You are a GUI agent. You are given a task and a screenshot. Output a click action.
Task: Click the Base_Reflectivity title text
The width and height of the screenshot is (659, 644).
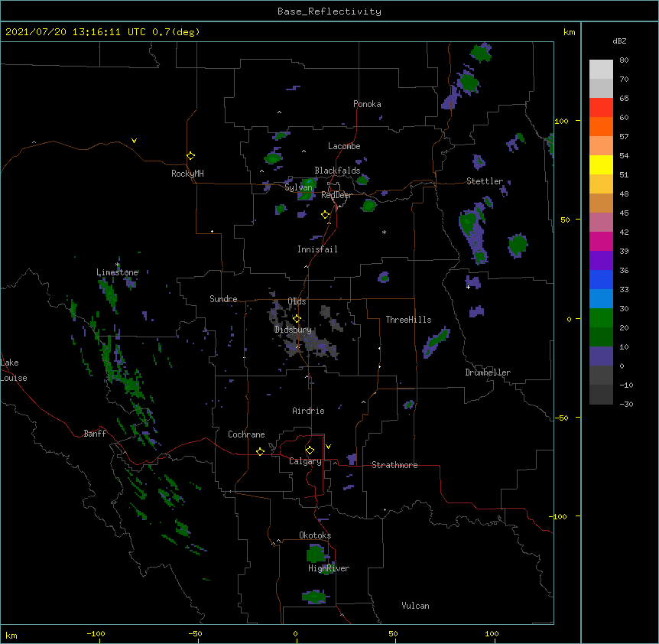(x=329, y=11)
